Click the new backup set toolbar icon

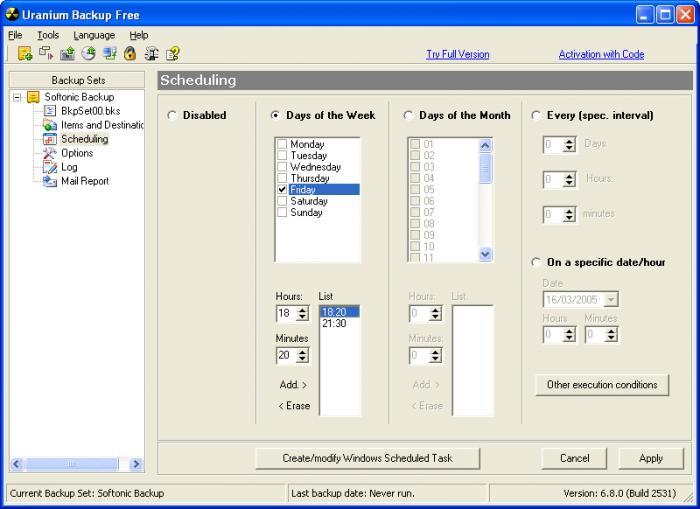tap(25, 54)
